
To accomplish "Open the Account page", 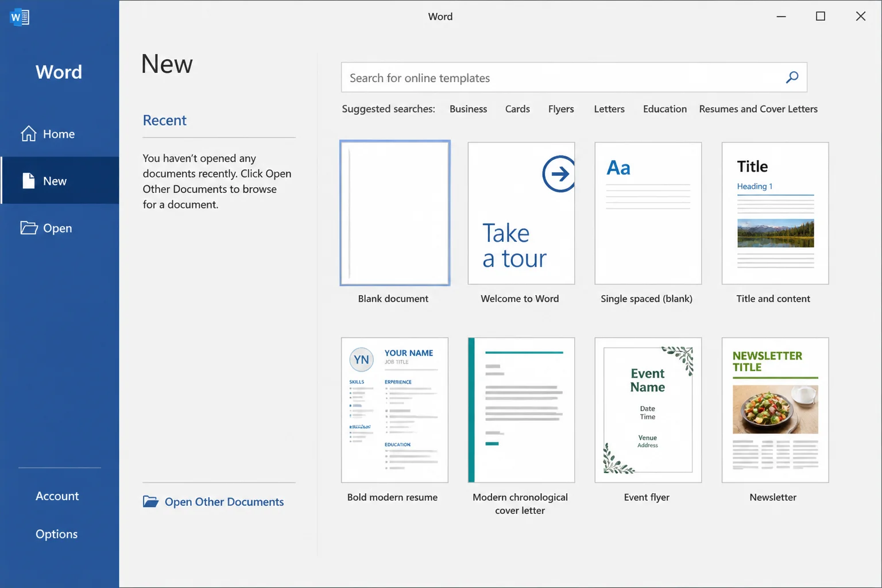I will tap(57, 496).
